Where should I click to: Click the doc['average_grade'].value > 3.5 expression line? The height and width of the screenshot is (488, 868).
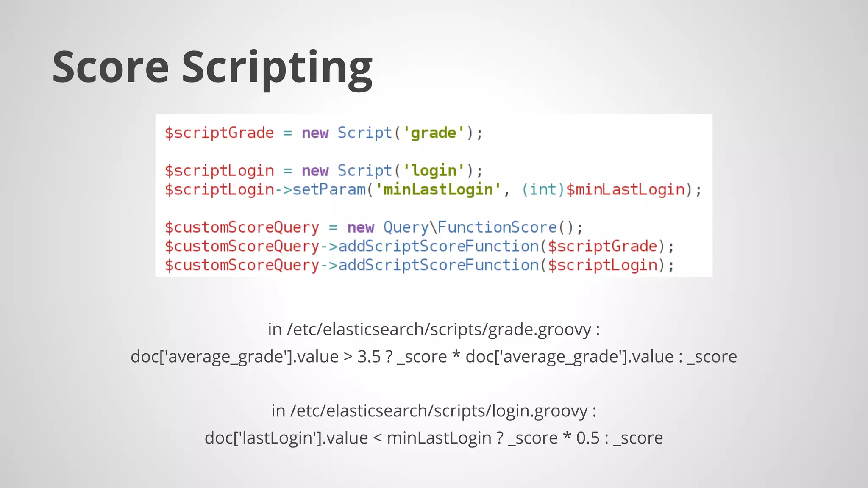click(x=434, y=356)
